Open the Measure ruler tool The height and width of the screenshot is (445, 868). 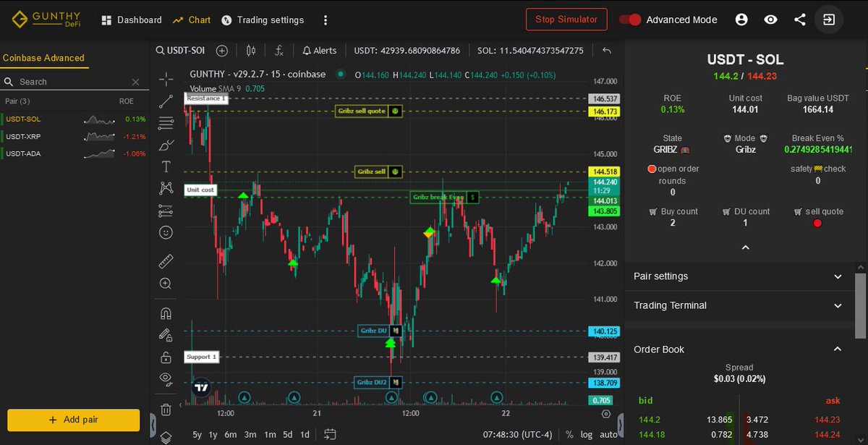coord(166,260)
